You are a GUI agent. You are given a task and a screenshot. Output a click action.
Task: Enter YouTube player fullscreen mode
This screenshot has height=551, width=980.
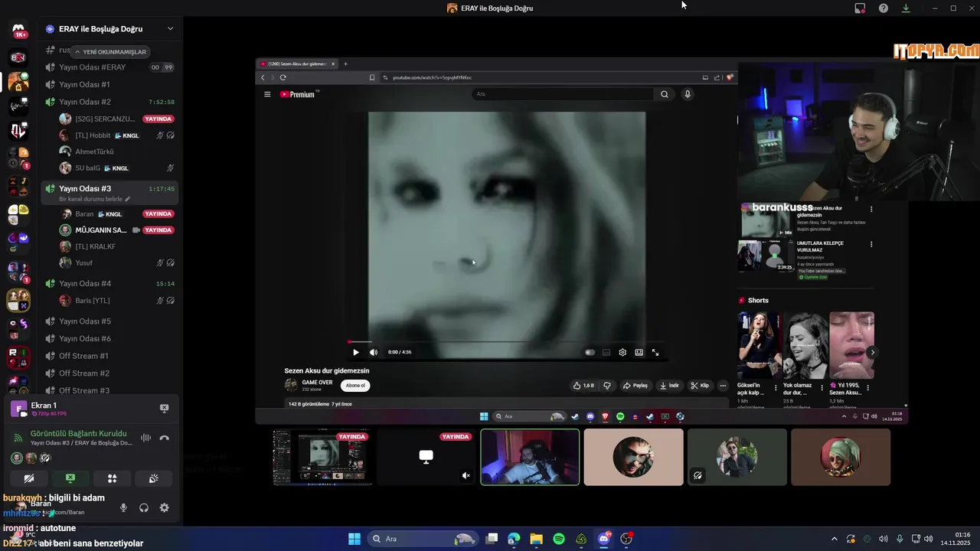[655, 353]
